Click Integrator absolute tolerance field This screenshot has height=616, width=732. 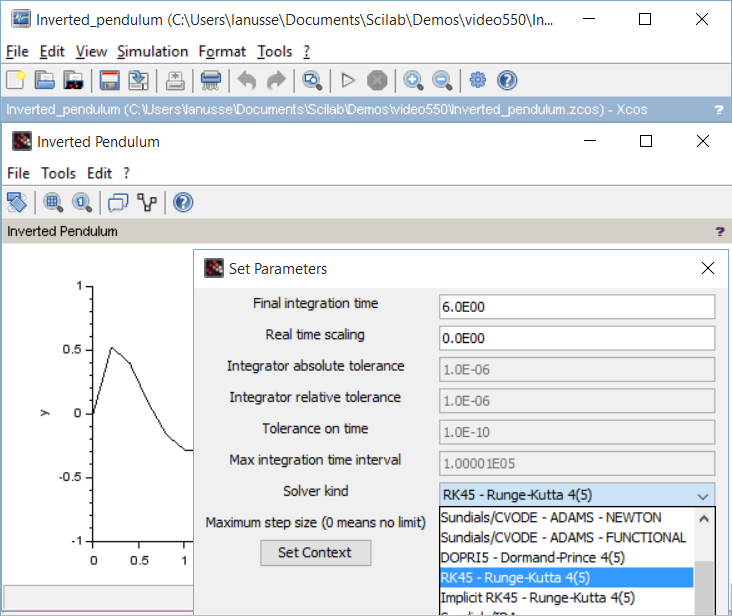(x=577, y=369)
